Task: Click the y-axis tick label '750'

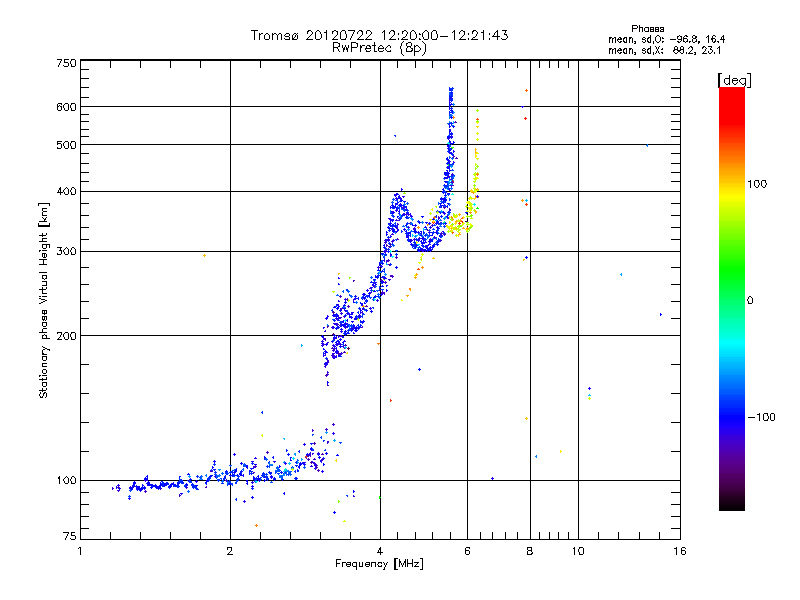Action: tap(66, 63)
